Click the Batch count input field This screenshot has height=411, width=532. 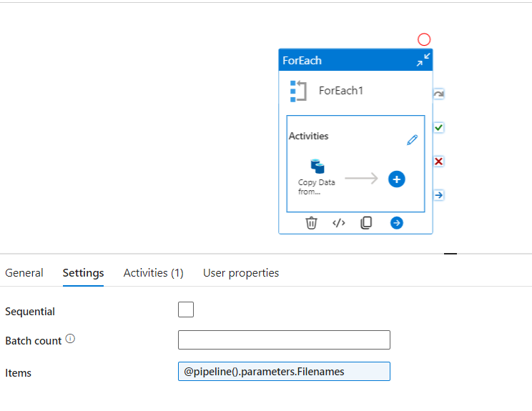284,340
